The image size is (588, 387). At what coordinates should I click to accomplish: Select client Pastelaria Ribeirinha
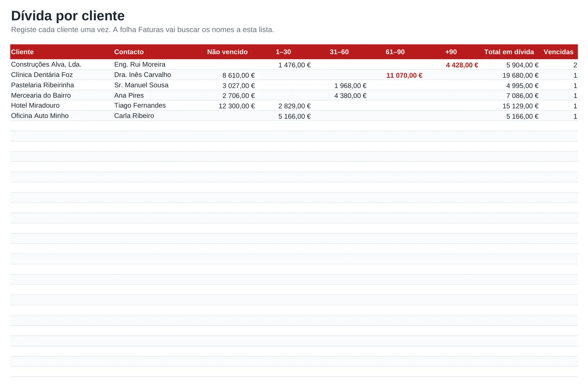pyautogui.click(x=43, y=85)
